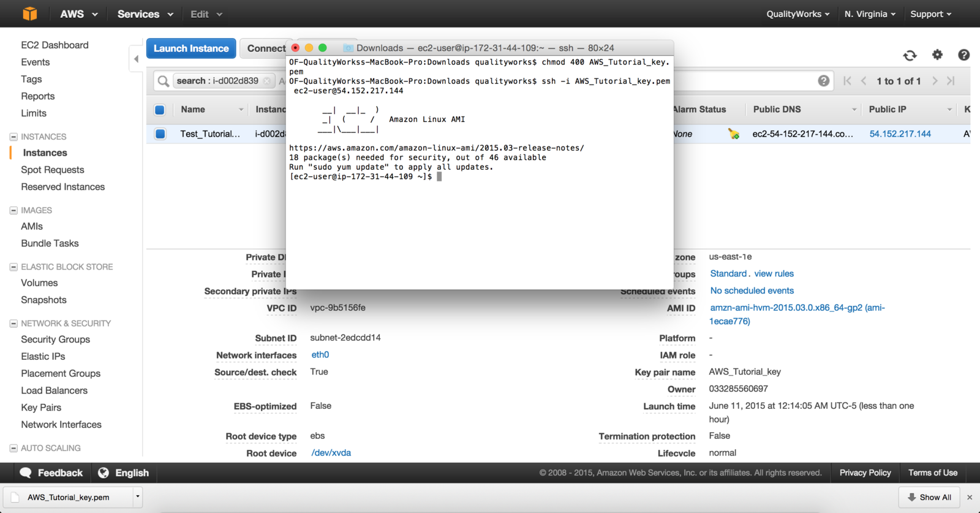Open the No scheduled events link
Viewport: 980px width, 513px height.
pyautogui.click(x=752, y=291)
